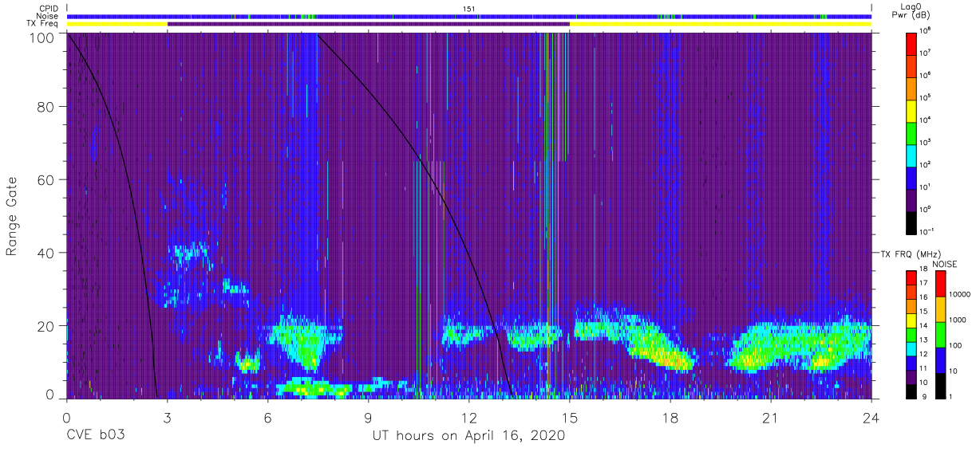Click the 20 label on Range Gate axis
Screen dimensions: 980x452
pyautogui.click(x=46, y=325)
